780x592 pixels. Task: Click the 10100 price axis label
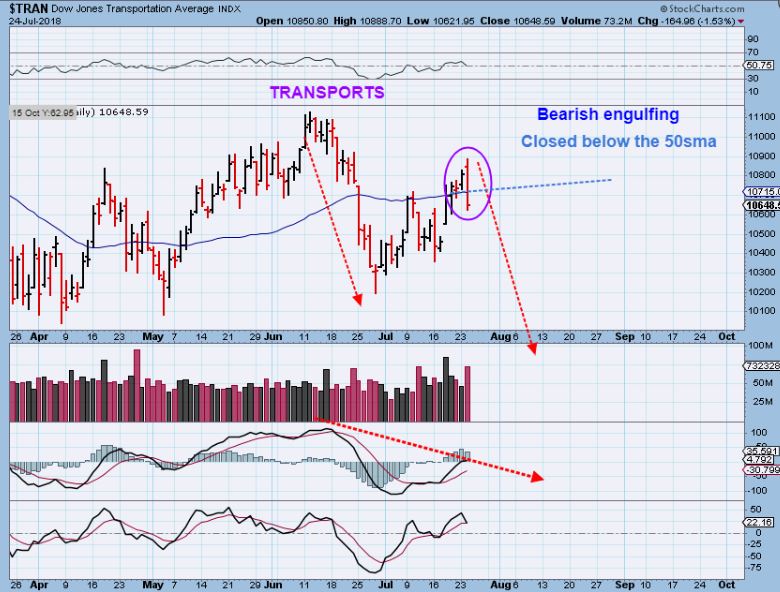761,310
